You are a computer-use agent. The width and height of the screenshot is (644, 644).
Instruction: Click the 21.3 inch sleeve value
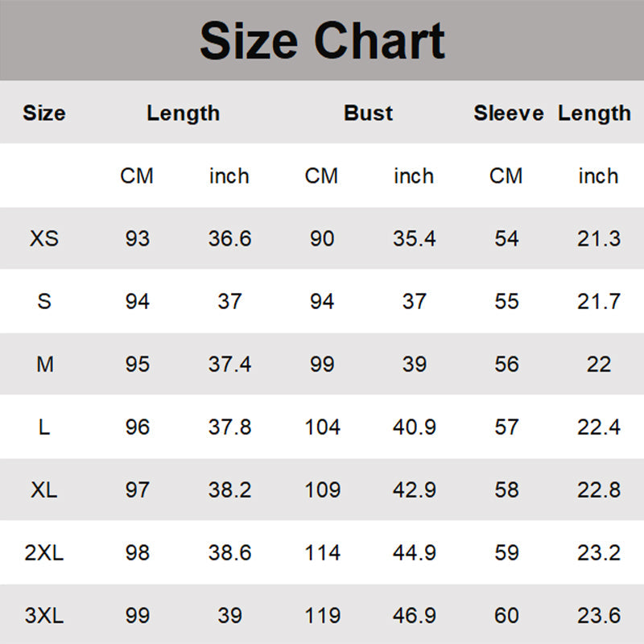[598, 238]
